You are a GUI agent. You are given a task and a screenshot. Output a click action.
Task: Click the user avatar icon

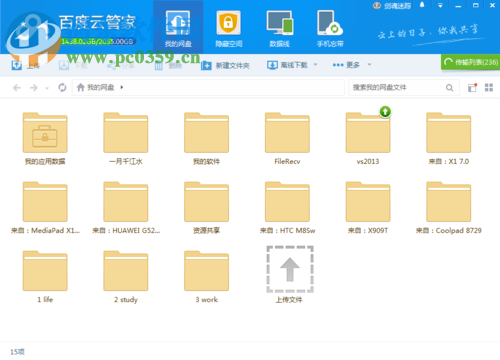377,5
